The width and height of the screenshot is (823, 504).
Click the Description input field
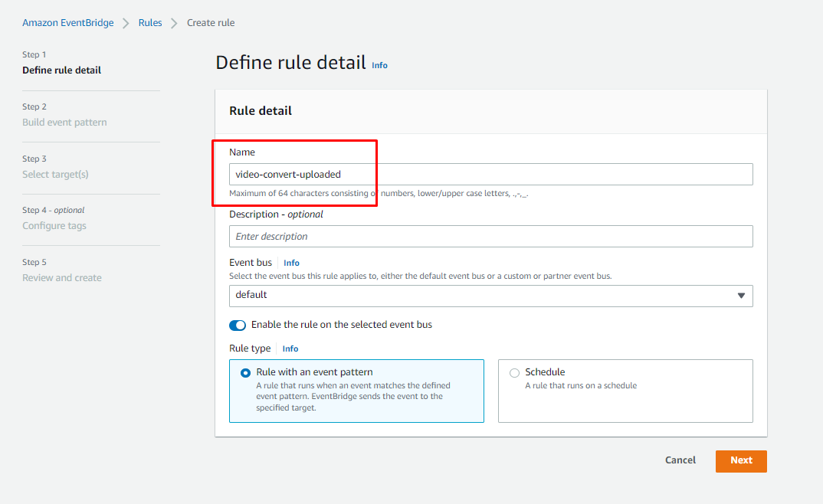[x=490, y=237]
